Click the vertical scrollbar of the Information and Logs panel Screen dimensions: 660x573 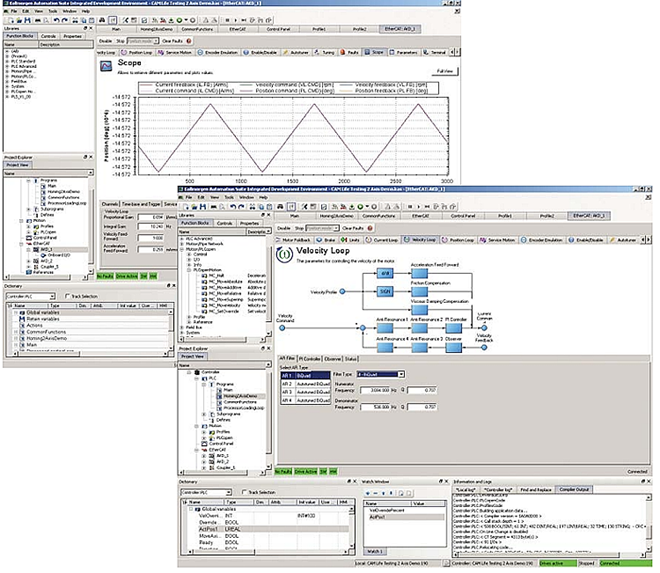point(649,524)
